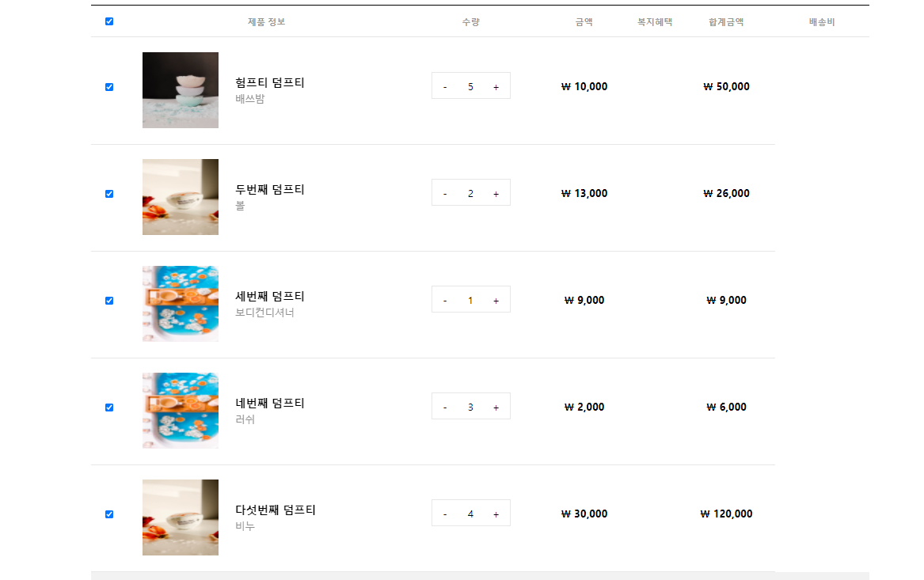Decrease quantity of 다섯번째 덤프티
Viewport: 924px width, 580px height.
pyautogui.click(x=445, y=514)
